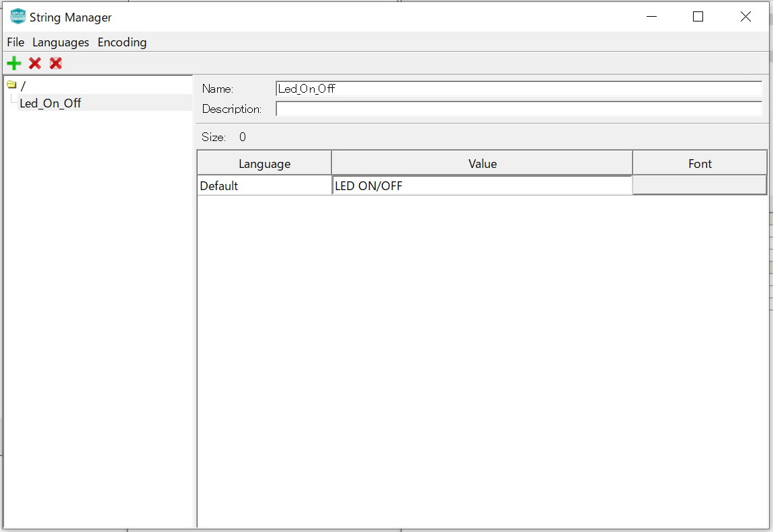
Task: Open the Languages menu
Action: [60, 42]
